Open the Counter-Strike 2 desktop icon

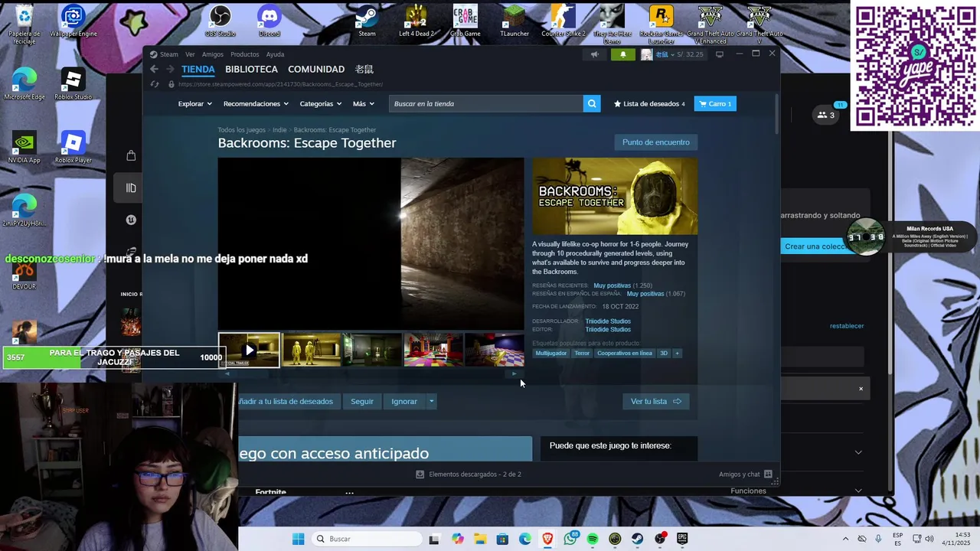(x=563, y=21)
